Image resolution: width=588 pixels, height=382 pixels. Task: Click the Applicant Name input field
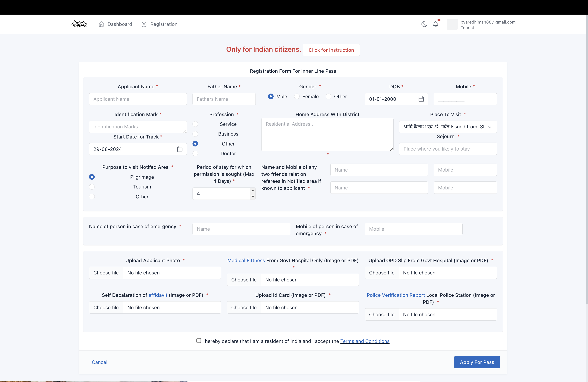click(x=138, y=99)
